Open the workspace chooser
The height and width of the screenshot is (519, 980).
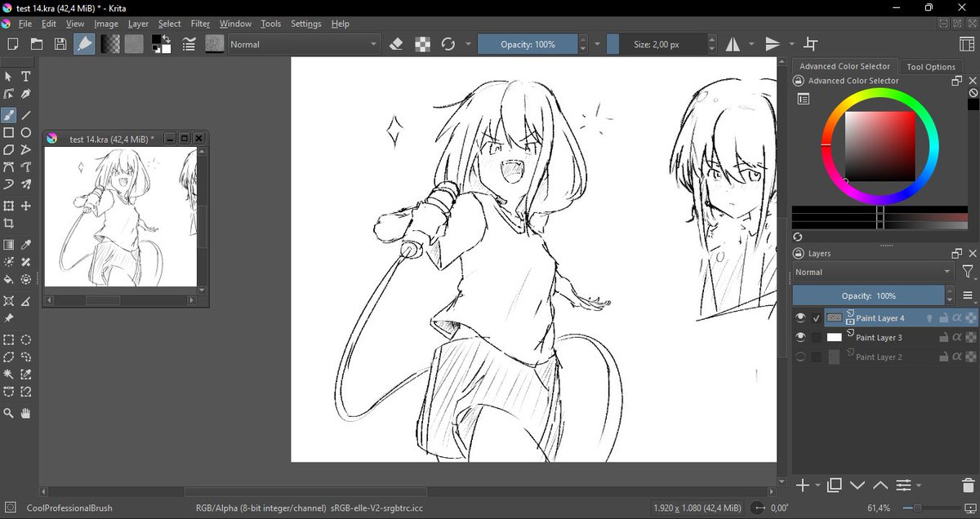tap(967, 44)
